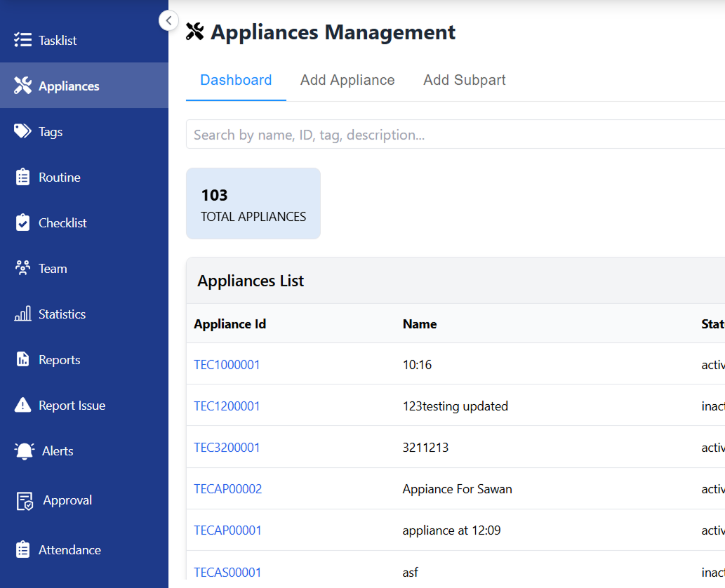Switch to the Dashboard tab
This screenshot has height=588, width=725.
click(236, 80)
